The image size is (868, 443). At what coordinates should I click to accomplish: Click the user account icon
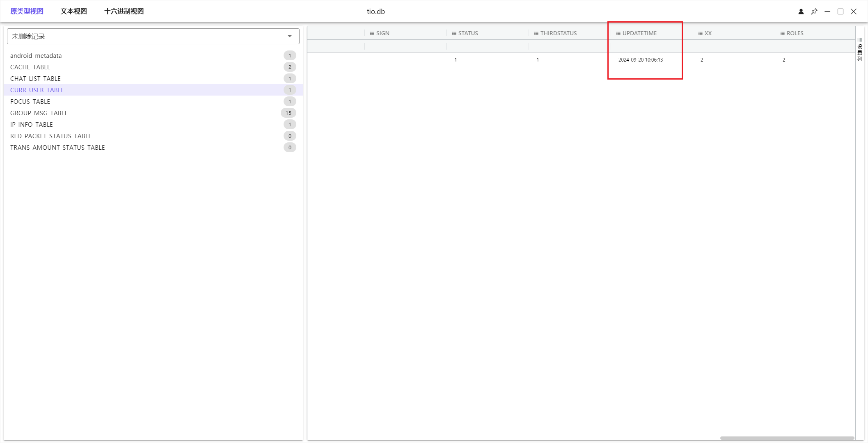pyautogui.click(x=801, y=11)
